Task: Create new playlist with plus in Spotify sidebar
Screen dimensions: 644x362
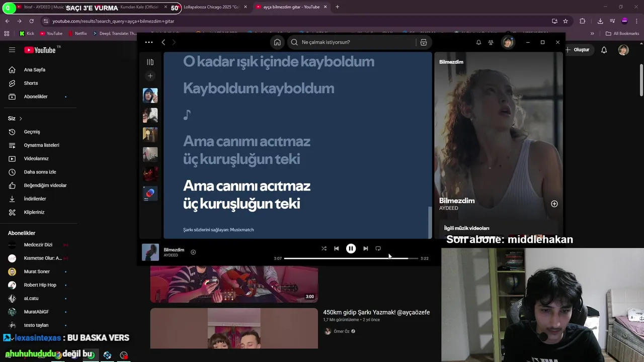Action: (150, 76)
